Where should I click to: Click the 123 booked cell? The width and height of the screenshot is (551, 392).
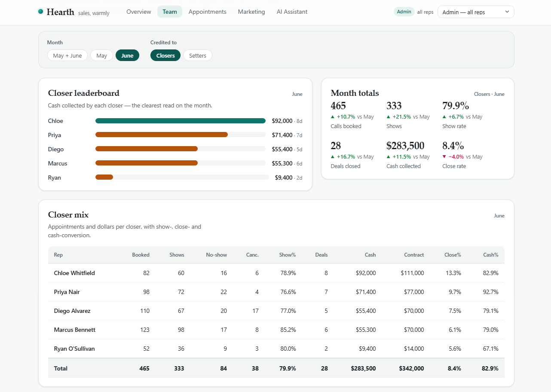coord(145,330)
